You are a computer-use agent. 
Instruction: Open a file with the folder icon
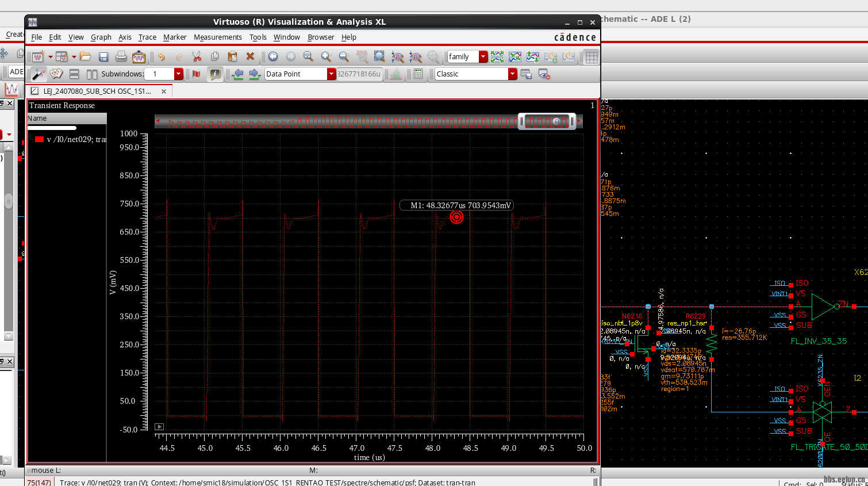pos(86,56)
